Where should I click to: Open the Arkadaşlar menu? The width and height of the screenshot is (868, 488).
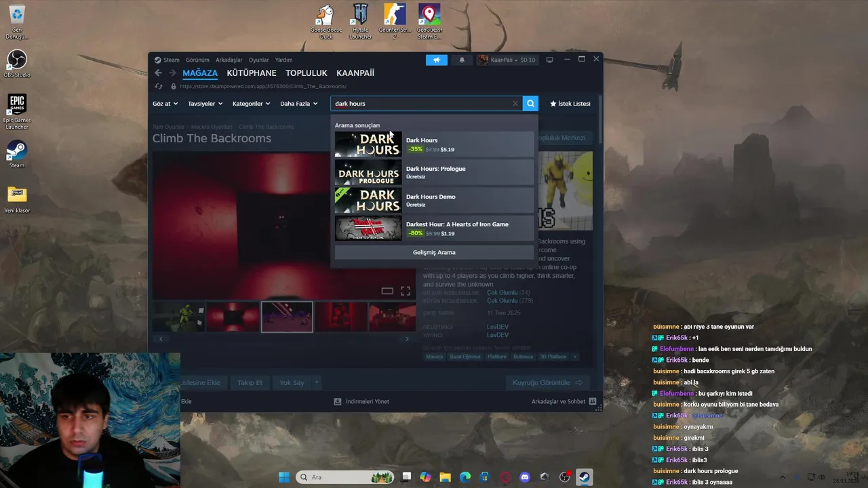tap(229, 60)
